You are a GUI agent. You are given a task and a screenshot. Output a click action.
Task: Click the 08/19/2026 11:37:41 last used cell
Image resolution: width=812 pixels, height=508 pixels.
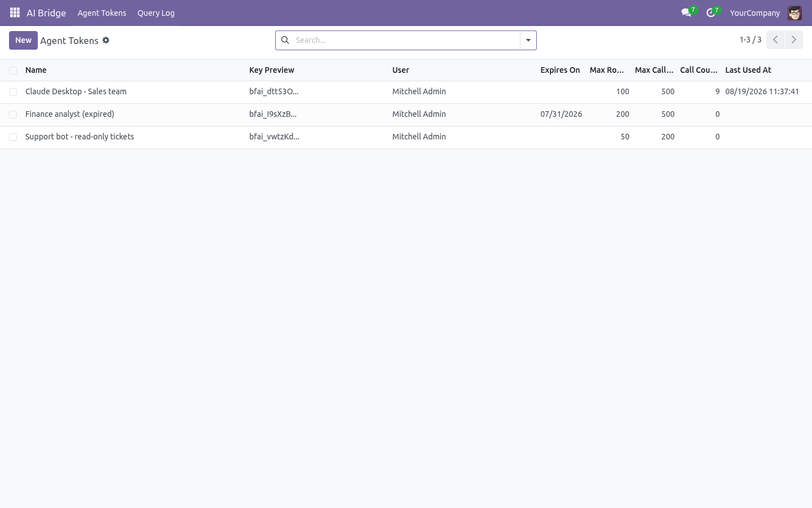762,91
